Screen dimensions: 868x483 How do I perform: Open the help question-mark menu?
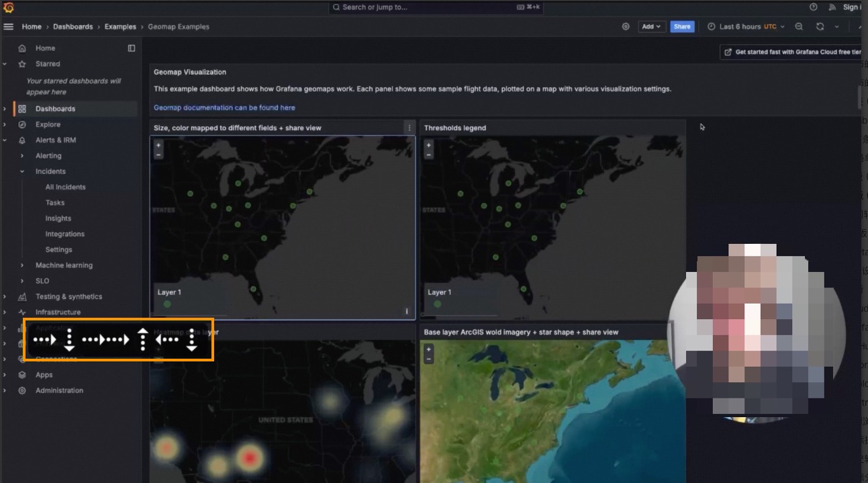(x=814, y=7)
